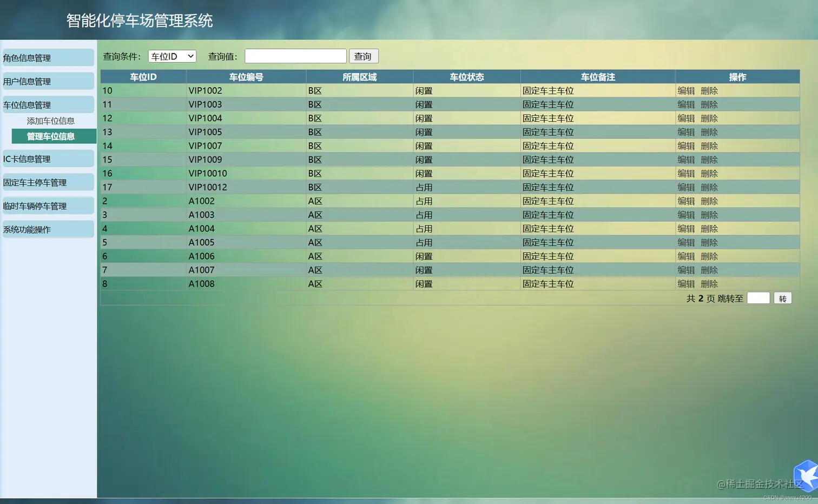
Task: Click the blue bird floating icon
Action: [x=806, y=476]
